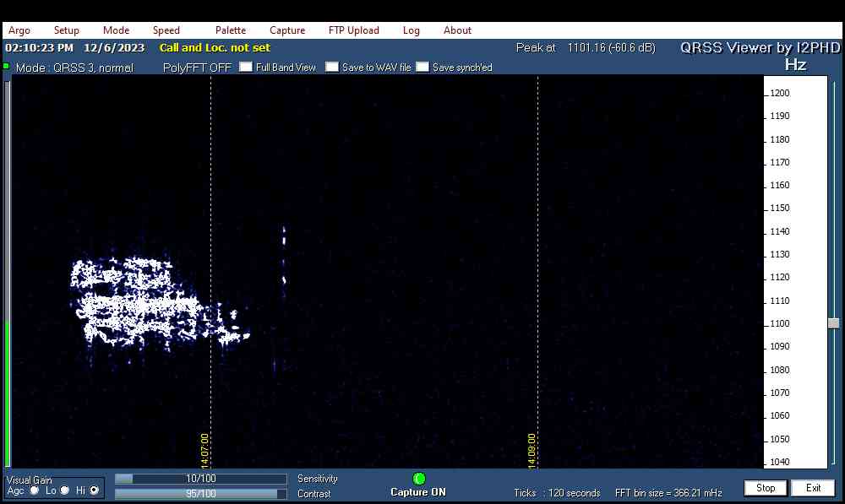Open the Log menu
Viewport: 845px width, 504px height.
pos(412,30)
